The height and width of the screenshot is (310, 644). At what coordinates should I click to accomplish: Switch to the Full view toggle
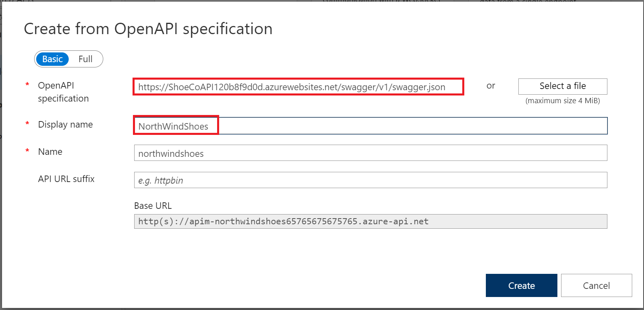[85, 59]
